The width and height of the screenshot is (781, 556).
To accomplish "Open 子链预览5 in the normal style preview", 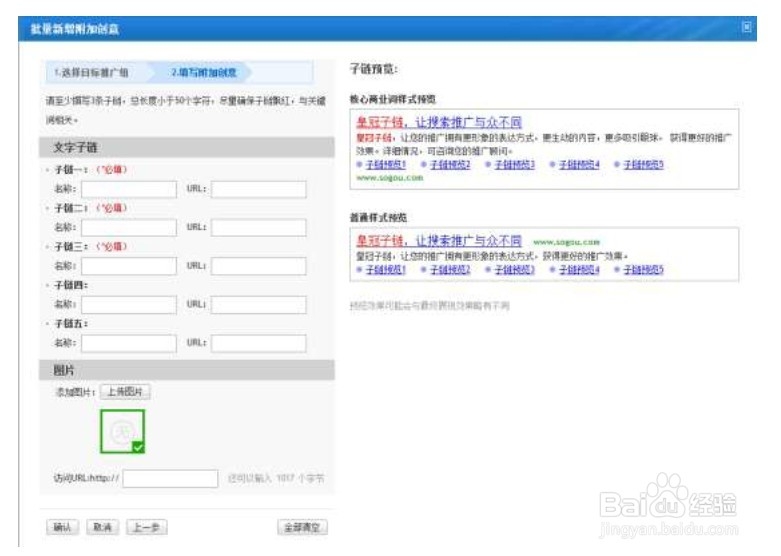I will point(644,270).
